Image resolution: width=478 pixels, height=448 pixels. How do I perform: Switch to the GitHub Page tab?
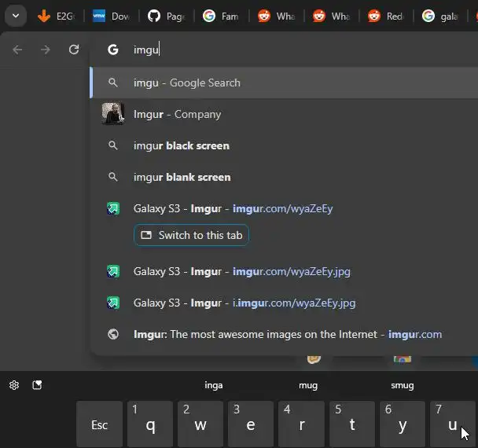click(x=167, y=16)
